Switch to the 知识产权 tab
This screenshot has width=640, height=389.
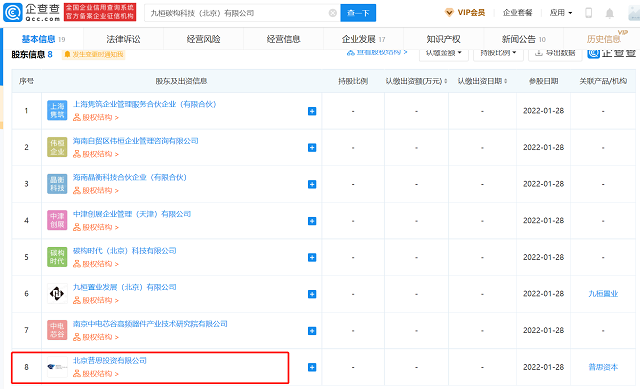tap(443, 39)
